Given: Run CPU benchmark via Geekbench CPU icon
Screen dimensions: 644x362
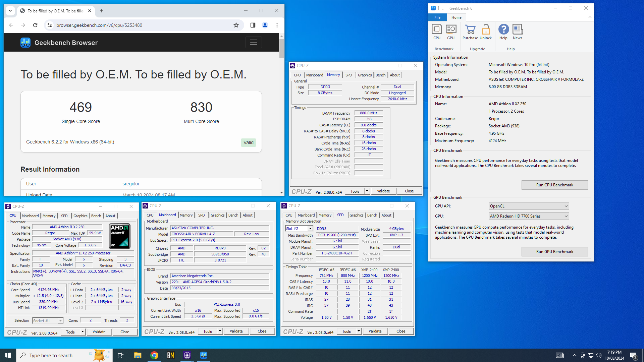Looking at the screenshot, I should pyautogui.click(x=437, y=32).
